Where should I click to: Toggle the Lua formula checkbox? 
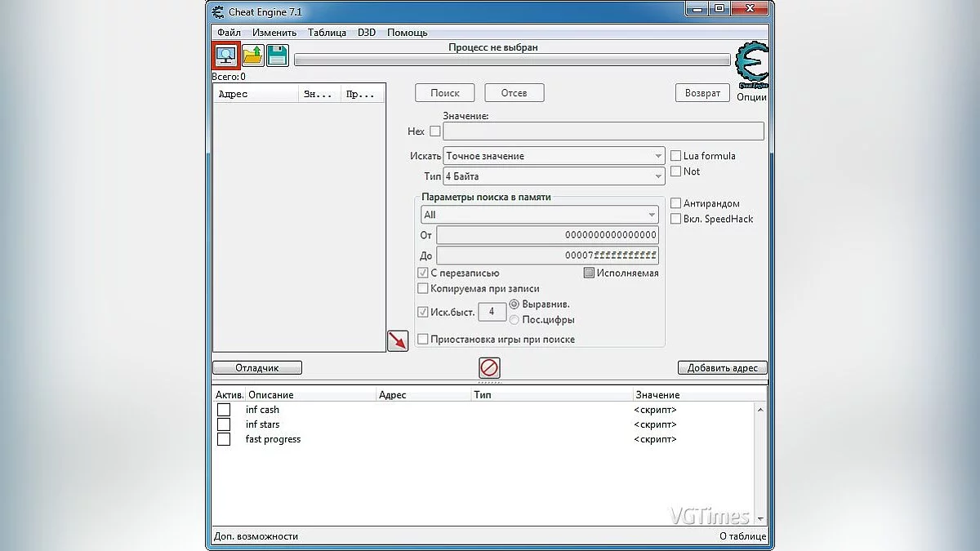coord(675,155)
